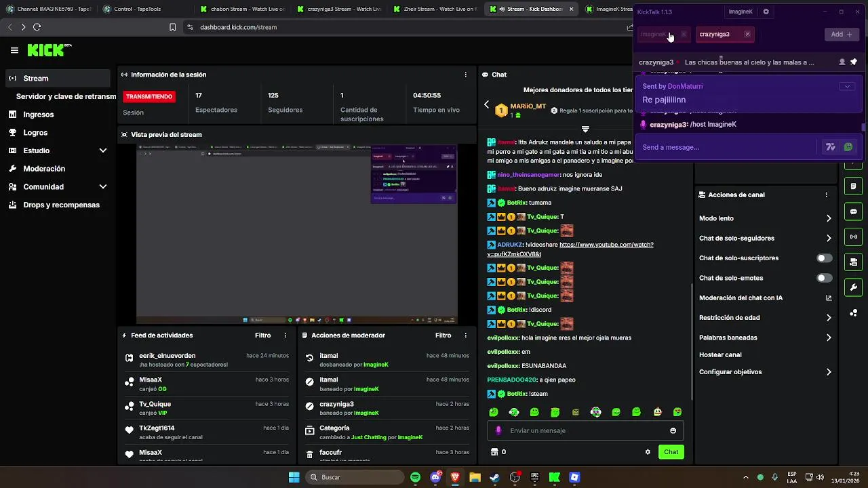Open the notes icon in right sidebar

coord(854,186)
